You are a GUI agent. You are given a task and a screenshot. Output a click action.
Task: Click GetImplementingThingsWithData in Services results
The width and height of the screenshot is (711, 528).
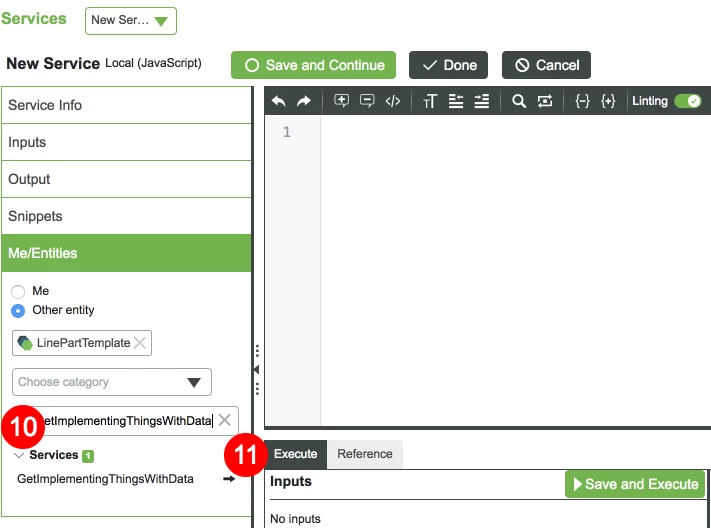click(105, 479)
